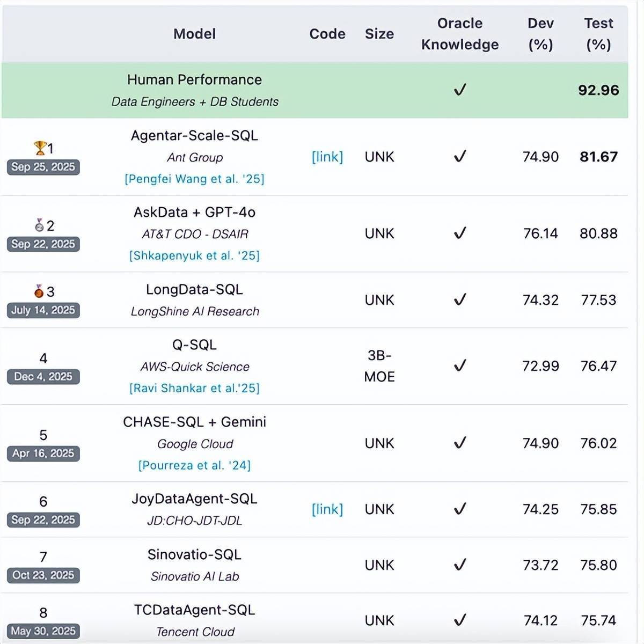Click the Dec 4, 2025 date badge
Image resolution: width=644 pixels, height=644 pixels.
coord(43,377)
